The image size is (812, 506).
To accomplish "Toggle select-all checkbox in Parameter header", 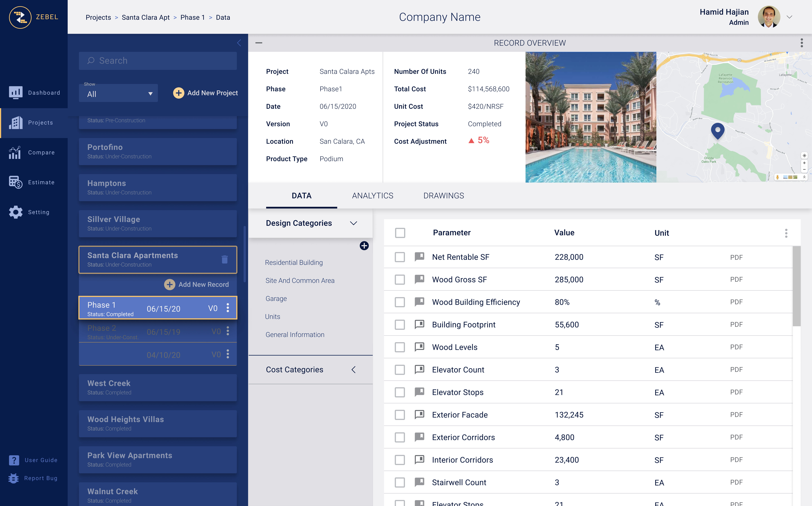I will click(400, 233).
